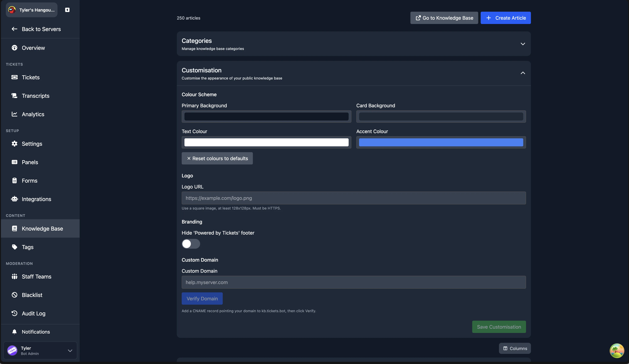Screen dimensions: 629x364
Task: Click the Verify Domain button
Action: [x=202, y=298]
